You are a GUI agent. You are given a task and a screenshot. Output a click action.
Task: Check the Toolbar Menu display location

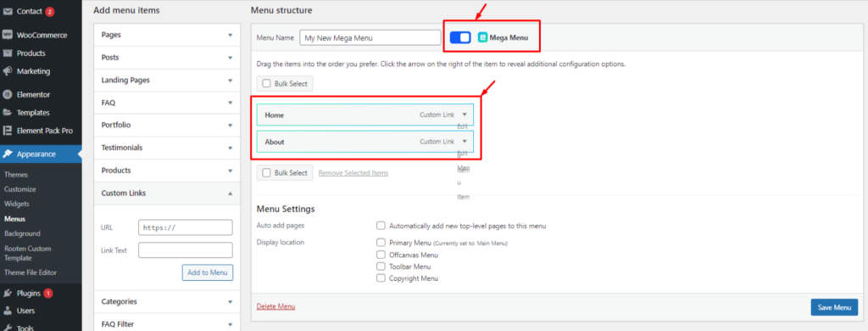381,266
